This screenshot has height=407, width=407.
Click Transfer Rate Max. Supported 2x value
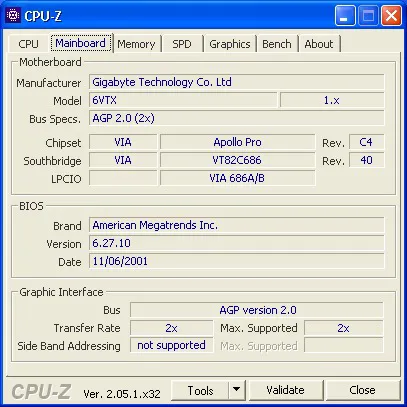tap(344, 328)
